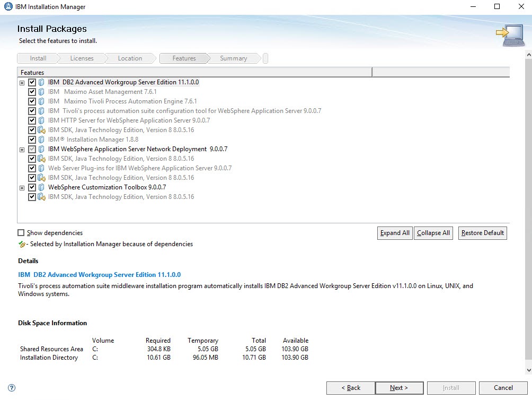Click the IBM SDK icon below Customization Toolbox
Image resolution: width=532 pixels, height=400 pixels.
coord(41,197)
